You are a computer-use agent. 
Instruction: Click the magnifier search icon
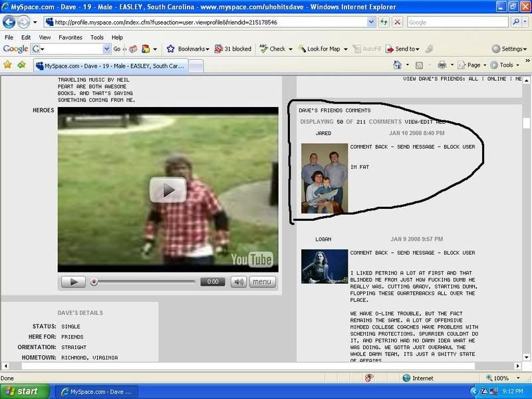[x=516, y=22]
